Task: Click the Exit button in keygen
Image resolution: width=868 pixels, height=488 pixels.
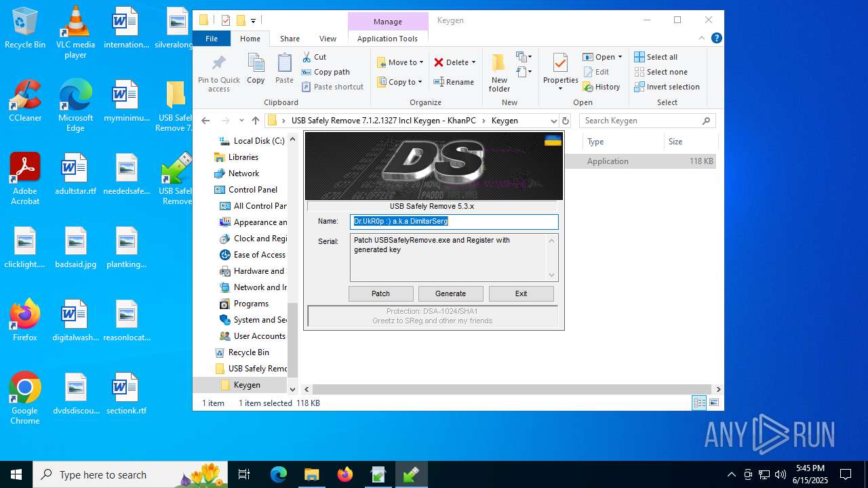Action: point(521,293)
